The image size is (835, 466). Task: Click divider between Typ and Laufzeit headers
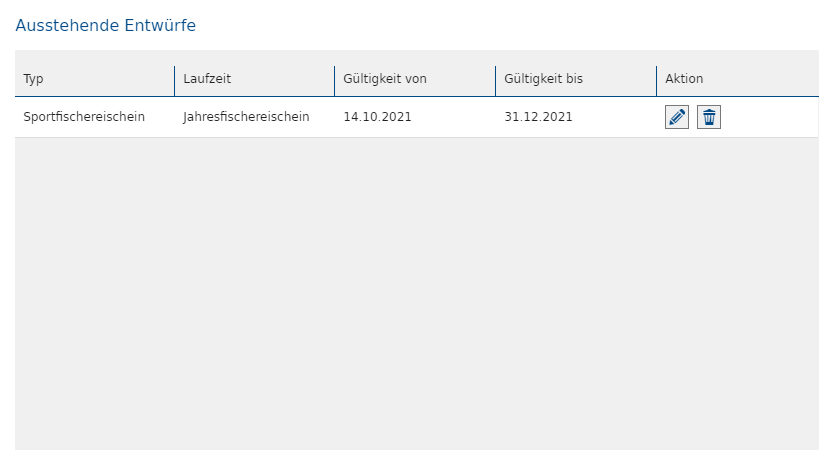tap(174, 80)
